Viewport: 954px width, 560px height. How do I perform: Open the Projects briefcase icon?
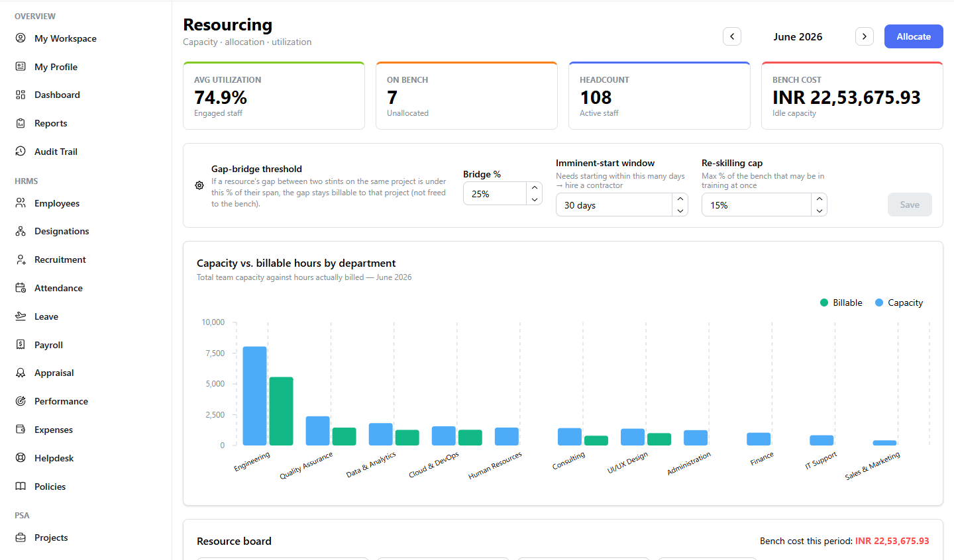(21, 537)
